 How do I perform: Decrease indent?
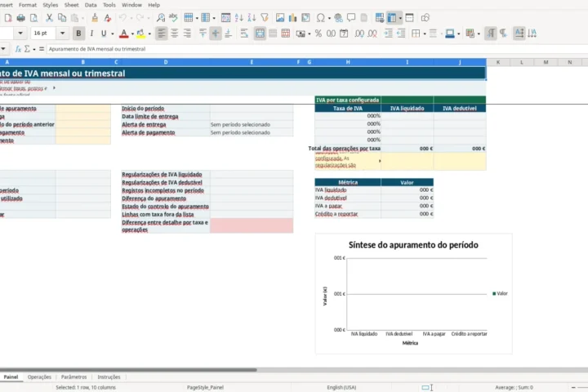(x=401, y=33)
